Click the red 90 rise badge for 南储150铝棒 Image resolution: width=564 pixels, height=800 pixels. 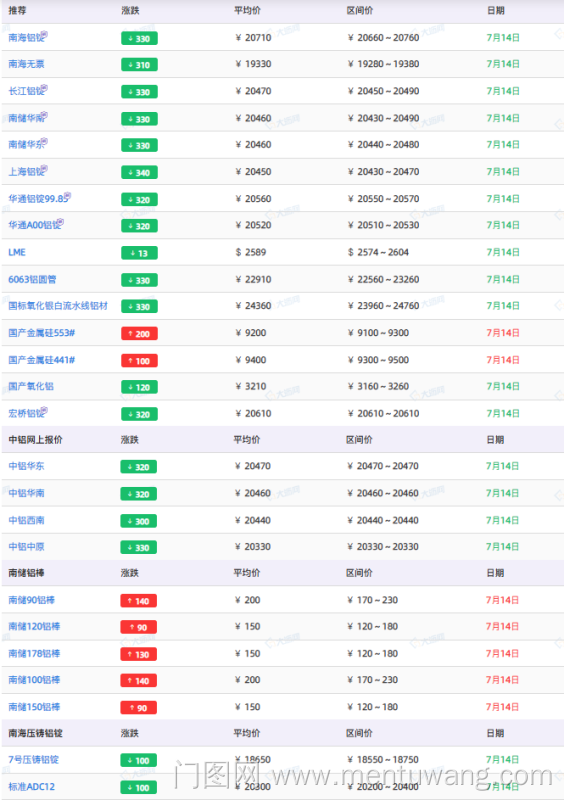[x=139, y=708]
